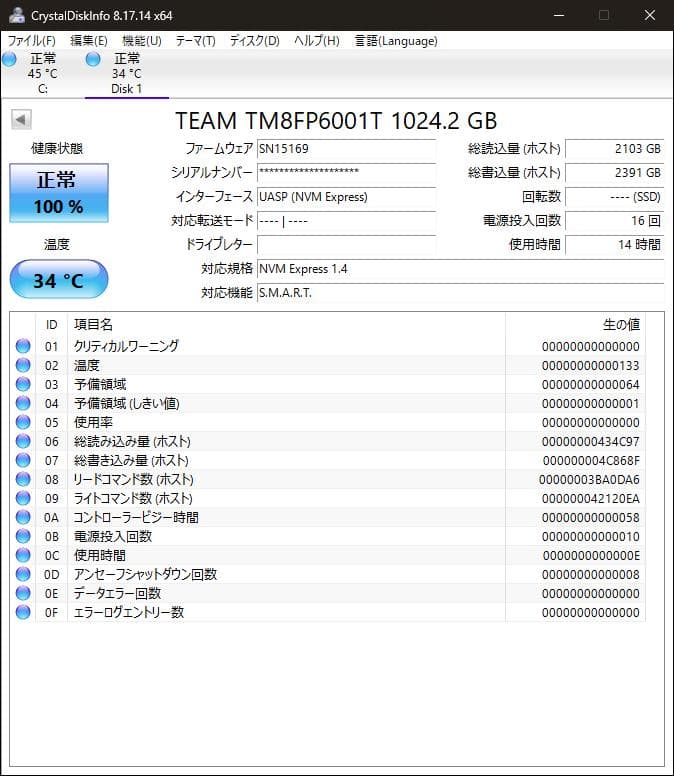Viewport: 674px width, 776px height.
Task: Click the 正常 100% health status button
Action: coord(59,193)
